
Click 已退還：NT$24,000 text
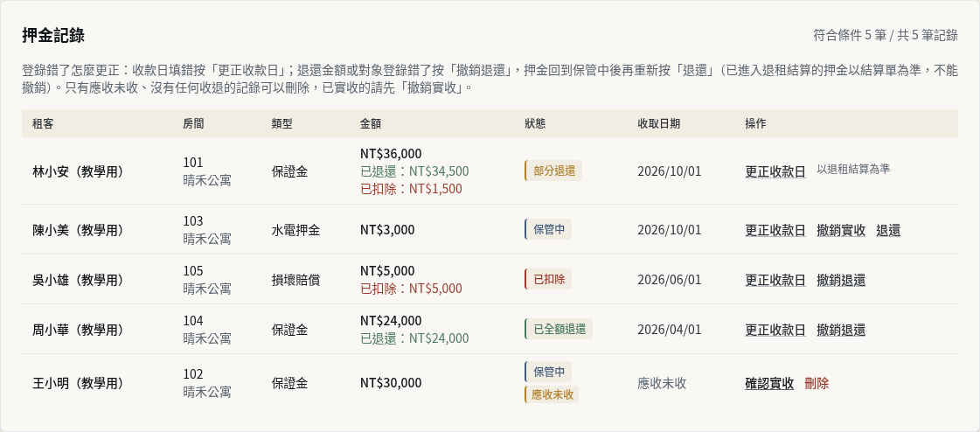(415, 338)
